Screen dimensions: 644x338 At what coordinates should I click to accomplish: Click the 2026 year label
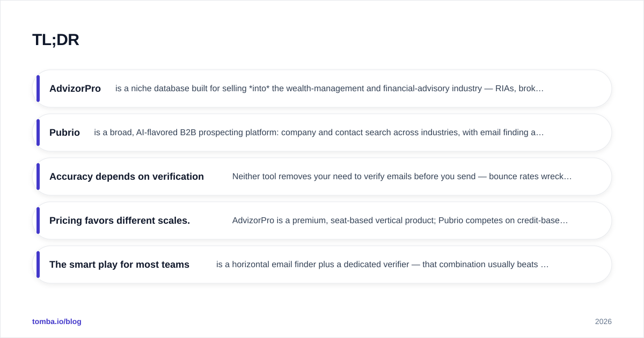pyautogui.click(x=603, y=321)
